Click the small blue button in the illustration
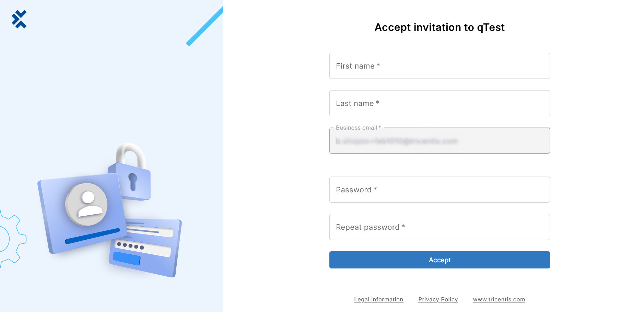The image size is (644, 312). (126, 259)
